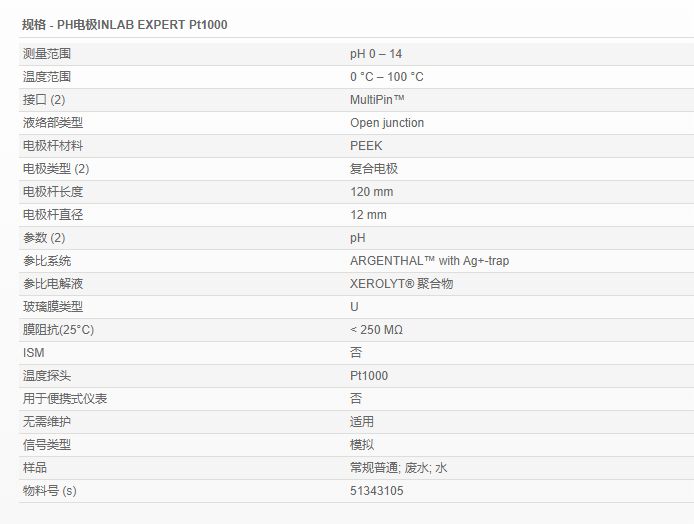Select the 接口 (2) row label
Viewport: 694px width, 524px height.
[44, 100]
